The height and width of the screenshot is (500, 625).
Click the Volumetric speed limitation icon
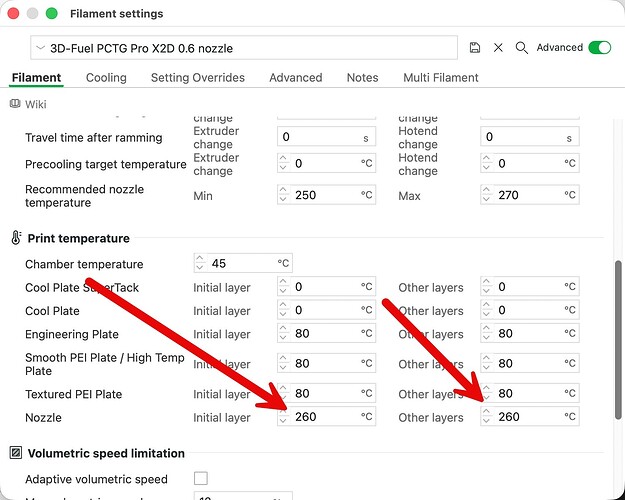coord(16,453)
